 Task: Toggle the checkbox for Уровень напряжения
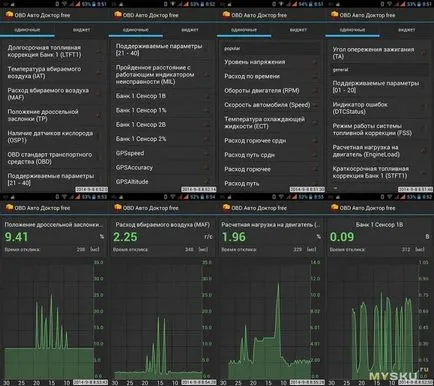(315, 62)
